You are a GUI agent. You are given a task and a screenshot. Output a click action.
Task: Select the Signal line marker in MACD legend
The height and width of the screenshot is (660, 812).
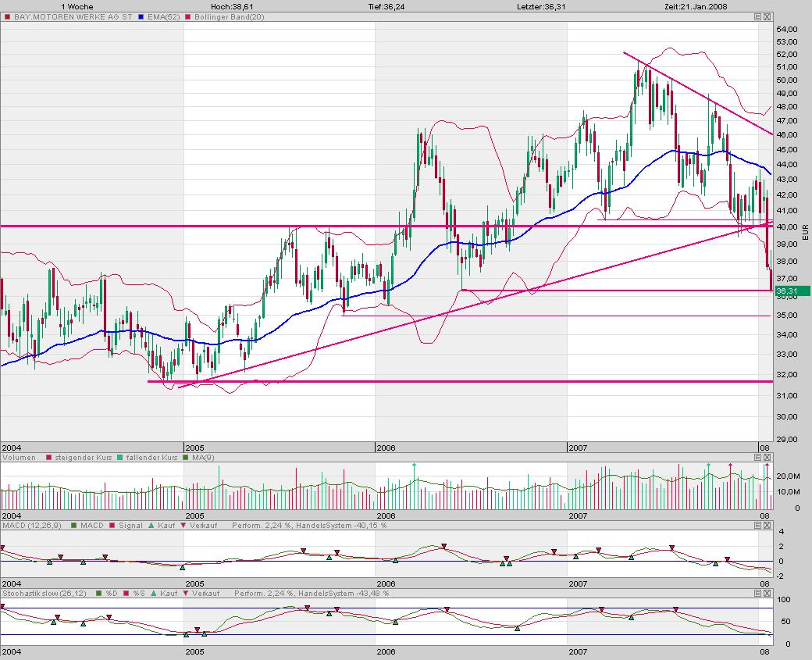pos(112,526)
